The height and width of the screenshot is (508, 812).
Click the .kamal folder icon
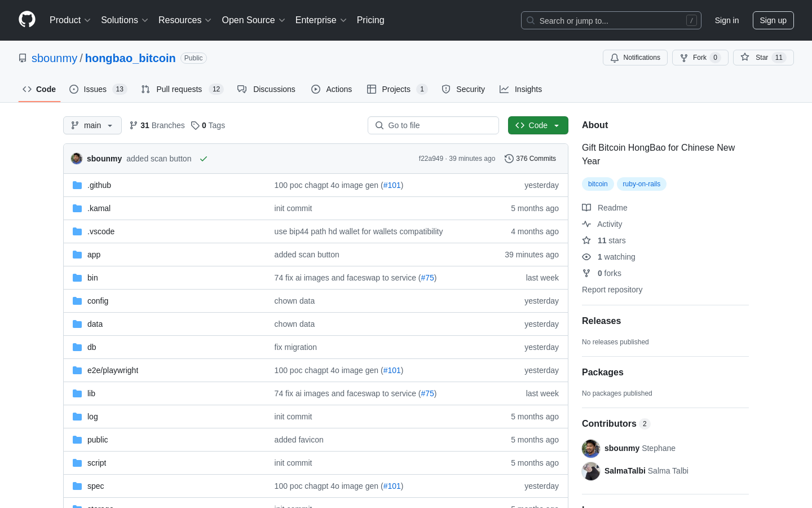(x=77, y=208)
